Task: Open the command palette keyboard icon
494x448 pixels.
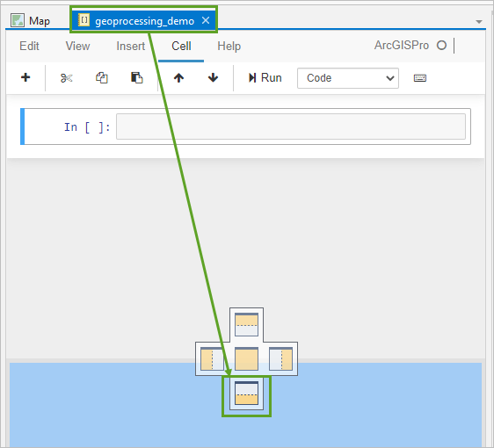Action: (x=420, y=78)
